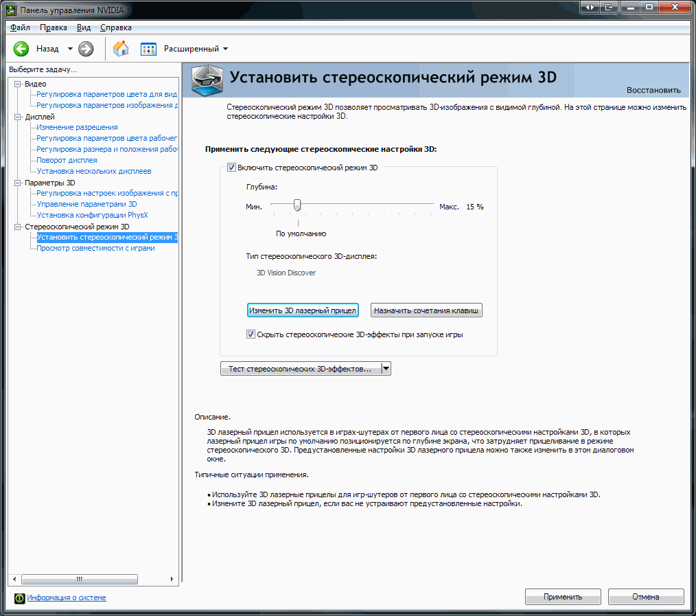Viewport: 696px width, 616px height.
Task: Click the 'Назад' toolbar label
Action: click(x=47, y=49)
